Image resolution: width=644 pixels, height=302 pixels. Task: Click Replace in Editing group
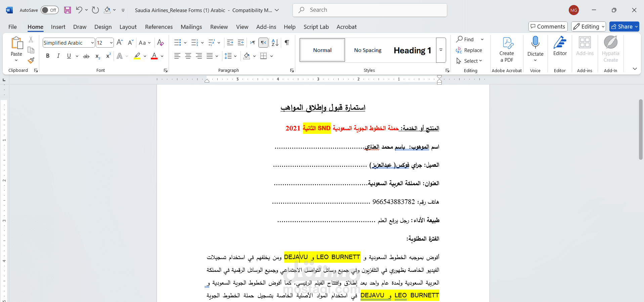pyautogui.click(x=469, y=50)
